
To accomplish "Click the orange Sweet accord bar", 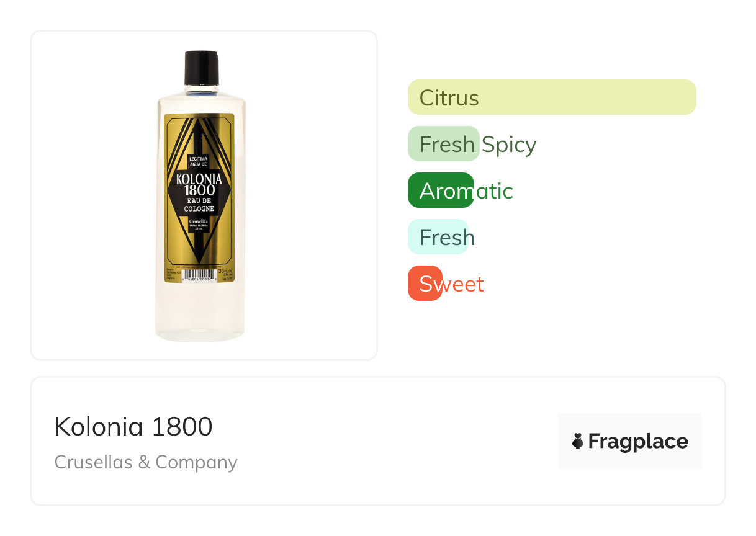I will [425, 284].
